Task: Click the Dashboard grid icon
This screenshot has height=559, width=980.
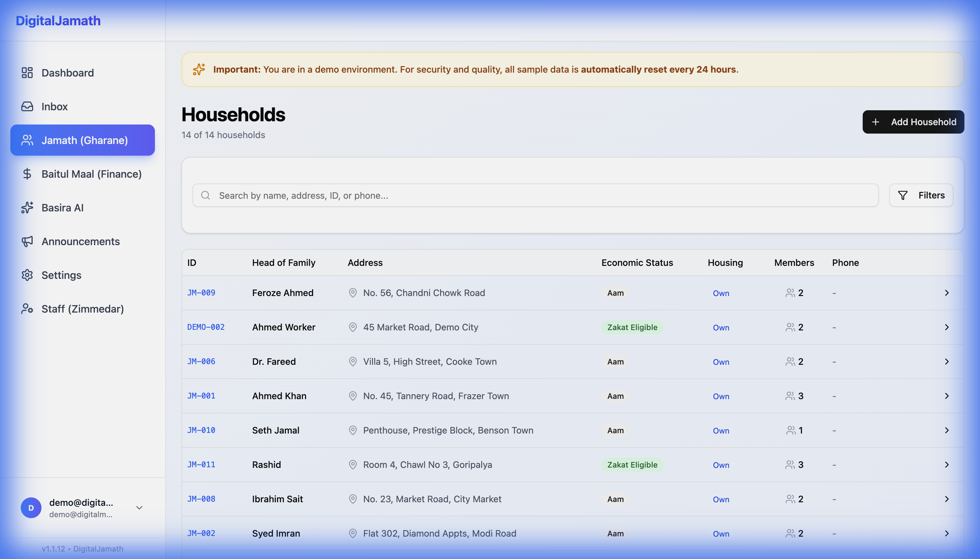Action: 27,73
